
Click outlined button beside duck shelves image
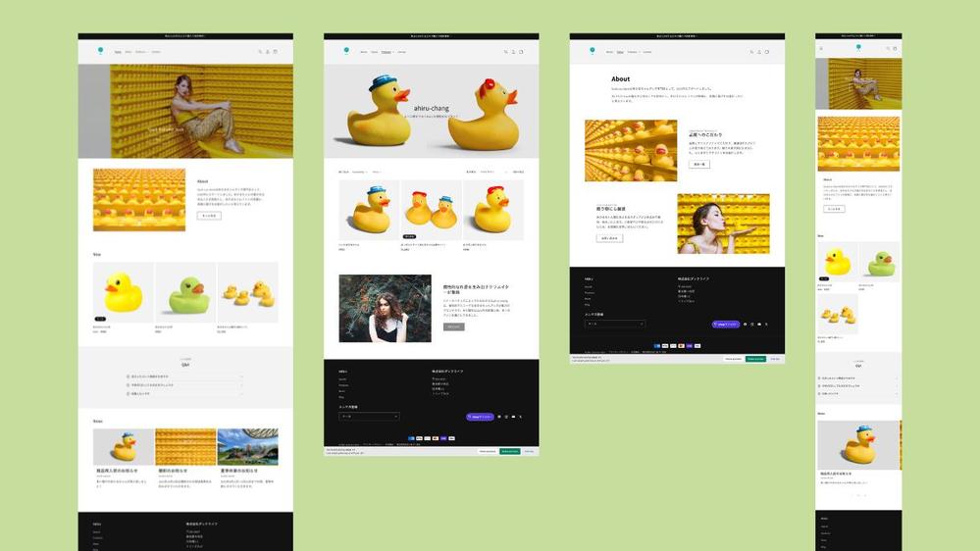coord(698,165)
